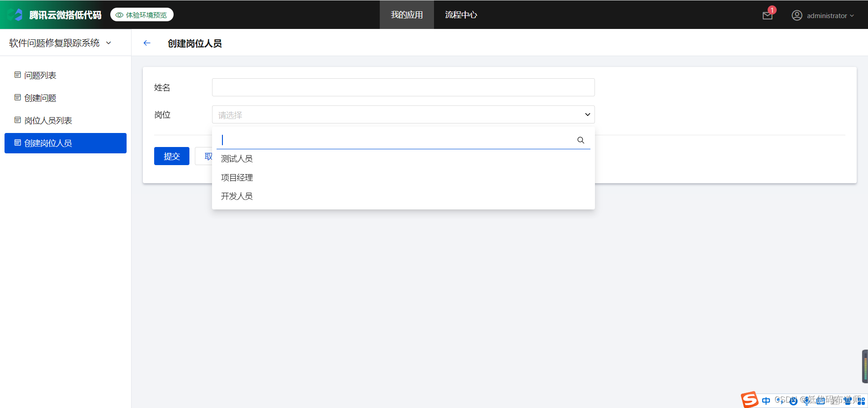Open 问题列表 in sidebar
This screenshot has width=868, height=408.
tap(66, 75)
